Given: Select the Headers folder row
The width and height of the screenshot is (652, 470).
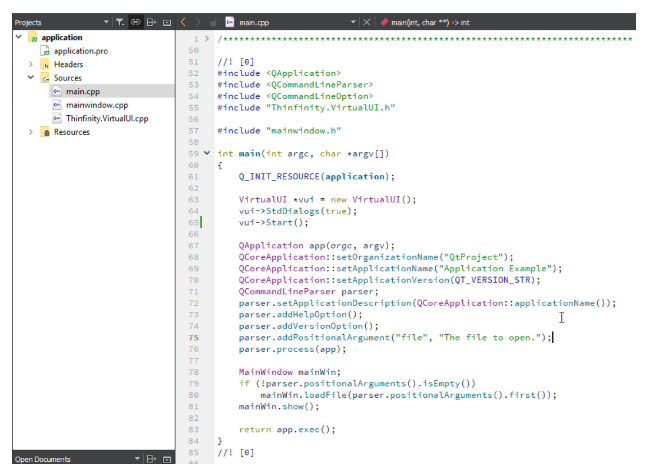Looking at the screenshot, I should click(68, 64).
